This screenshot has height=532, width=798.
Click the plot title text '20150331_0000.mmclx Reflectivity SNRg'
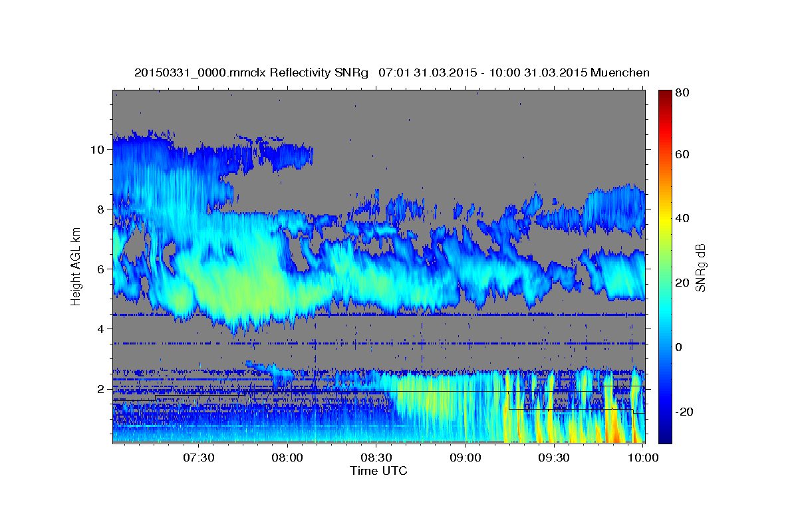click(x=251, y=73)
